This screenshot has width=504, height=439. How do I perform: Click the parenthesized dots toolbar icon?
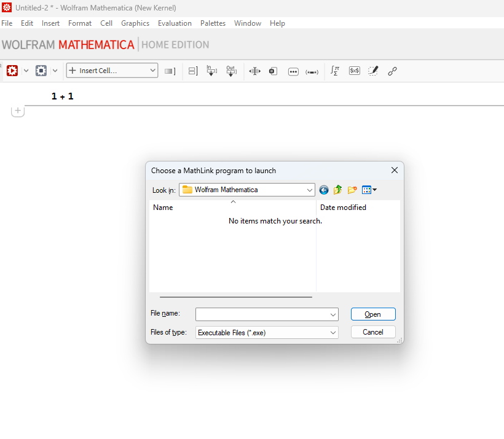312,72
